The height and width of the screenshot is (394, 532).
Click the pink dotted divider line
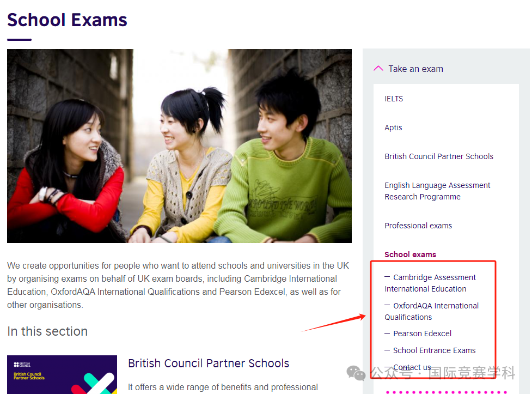(x=446, y=392)
